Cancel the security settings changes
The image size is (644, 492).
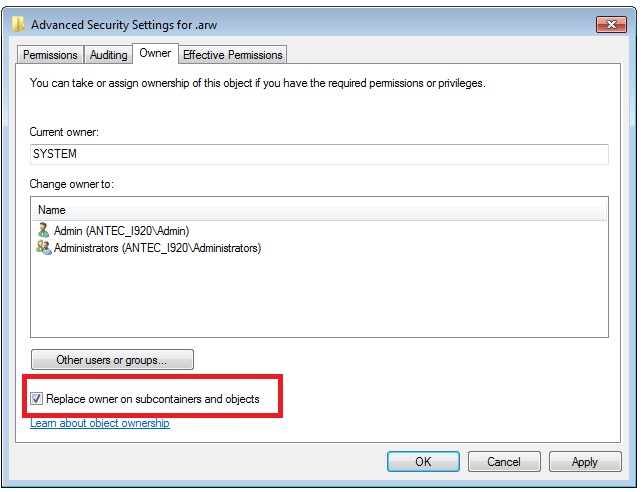tap(503, 461)
